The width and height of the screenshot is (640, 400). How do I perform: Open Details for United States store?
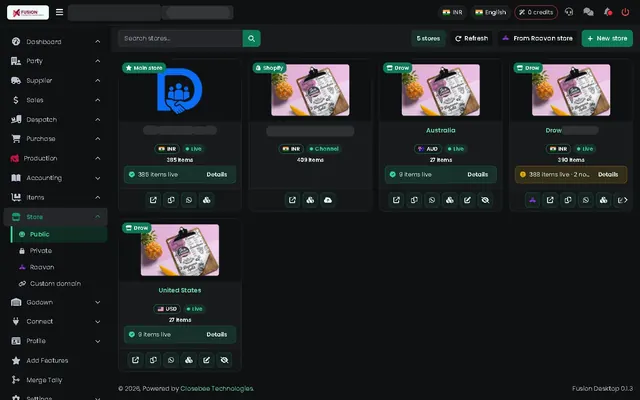pos(217,334)
